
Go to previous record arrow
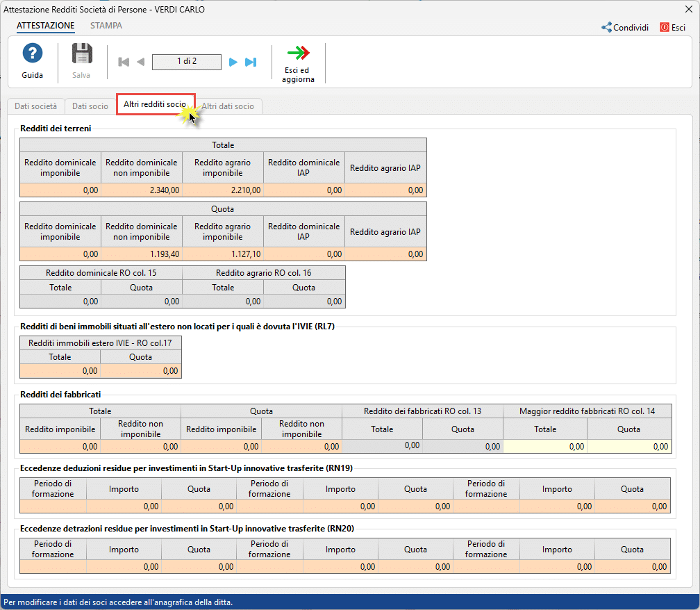(140, 63)
